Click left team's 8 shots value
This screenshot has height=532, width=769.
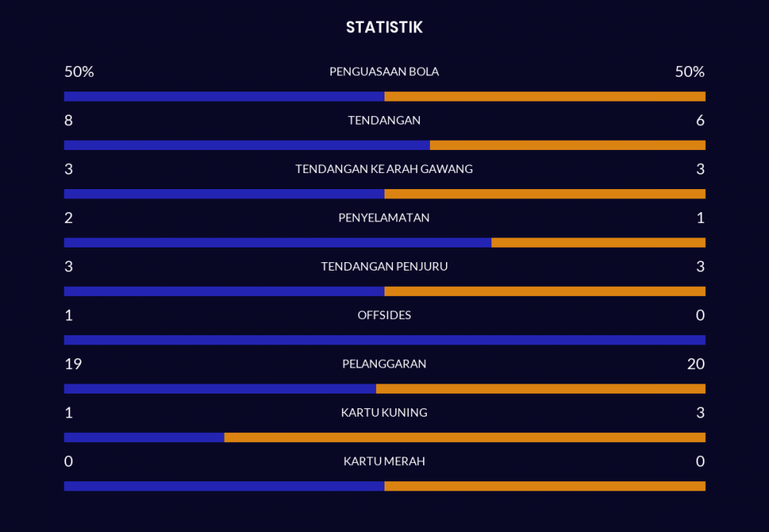(x=68, y=120)
